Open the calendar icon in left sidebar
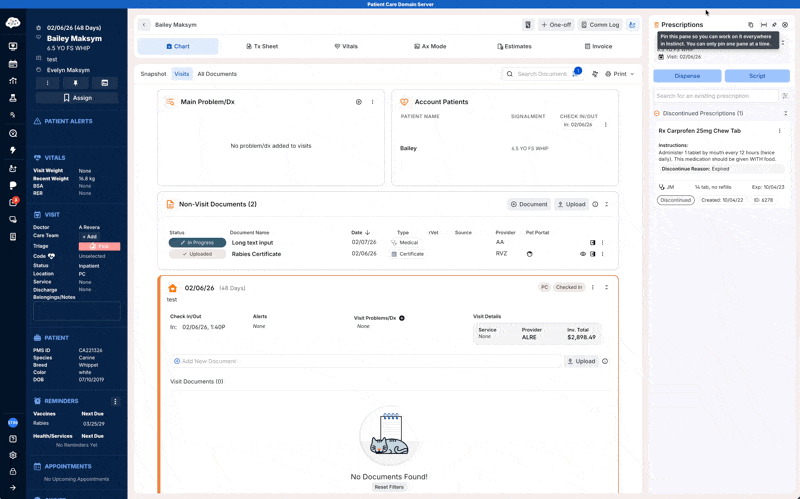The image size is (800, 499). (x=13, y=63)
